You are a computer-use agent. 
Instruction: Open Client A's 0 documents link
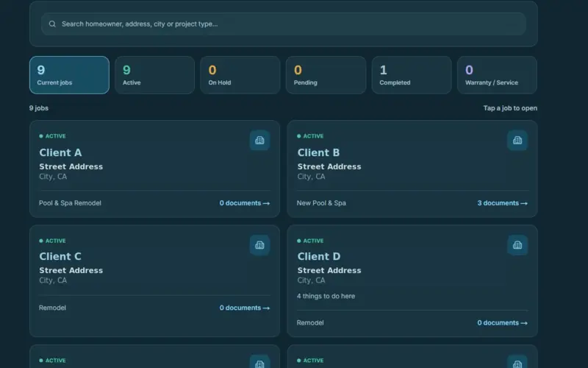click(x=245, y=203)
